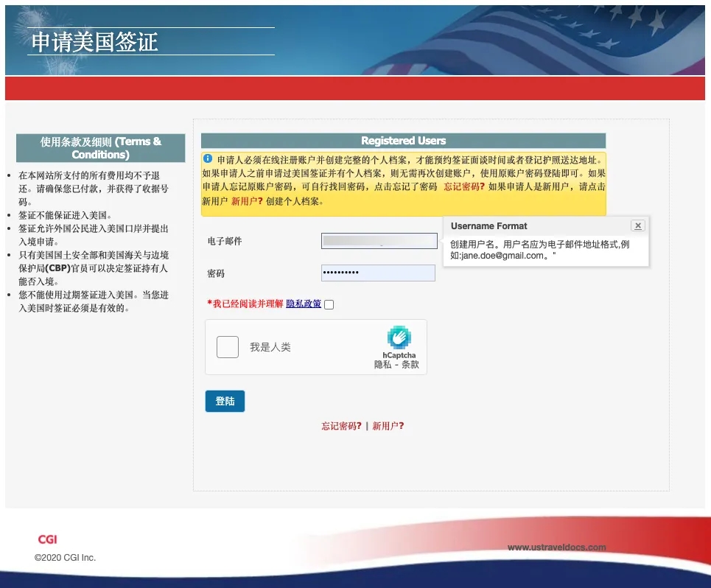This screenshot has width=711, height=588.
Task: Open the 隐私政策 privacy policy link
Action: (x=304, y=304)
